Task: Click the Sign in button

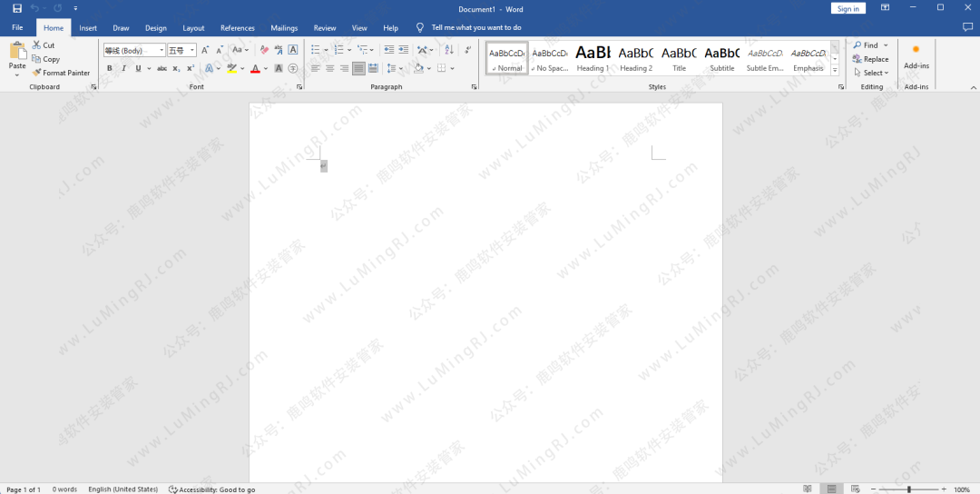Action: point(848,8)
